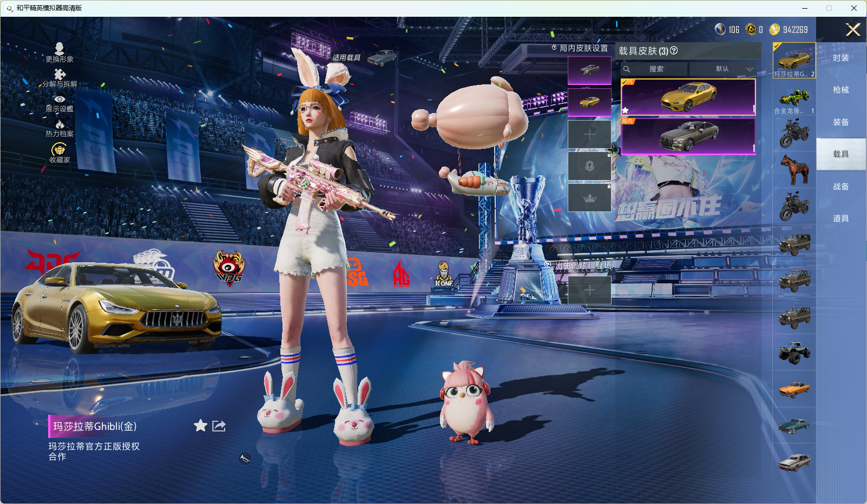Image resolution: width=867 pixels, height=504 pixels.
Task: Select the gray luxury sedan skin card
Action: click(688, 136)
